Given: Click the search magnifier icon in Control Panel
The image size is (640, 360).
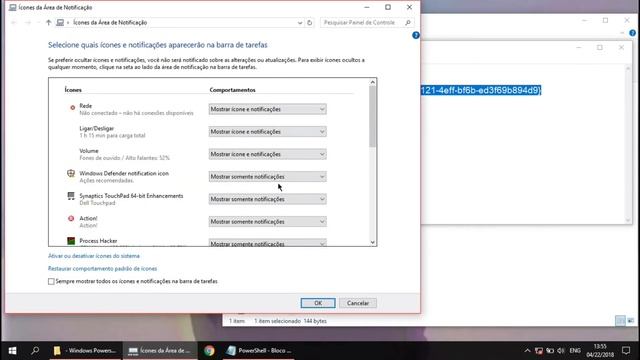Looking at the screenshot, I should click(407, 22).
